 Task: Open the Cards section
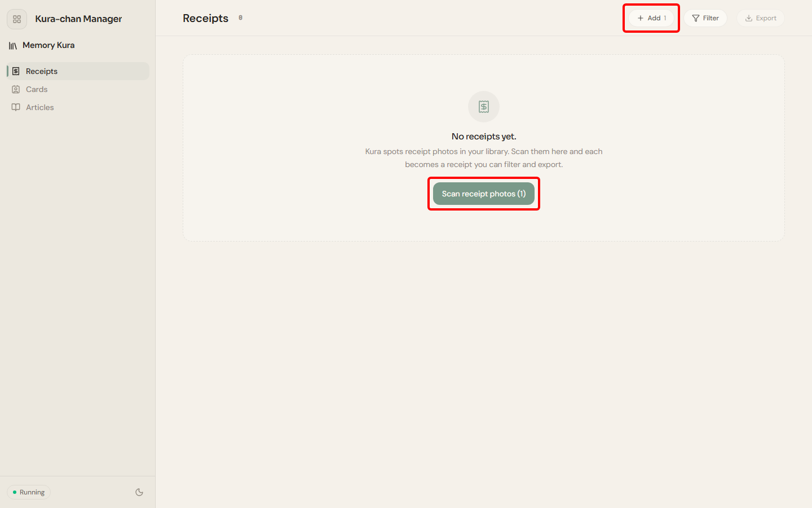(78, 89)
